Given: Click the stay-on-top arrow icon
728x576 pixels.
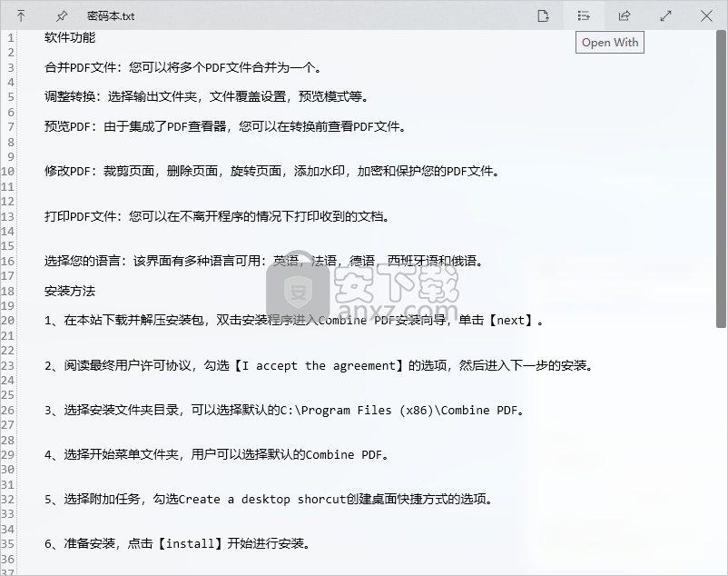Looking at the screenshot, I should point(21,16).
